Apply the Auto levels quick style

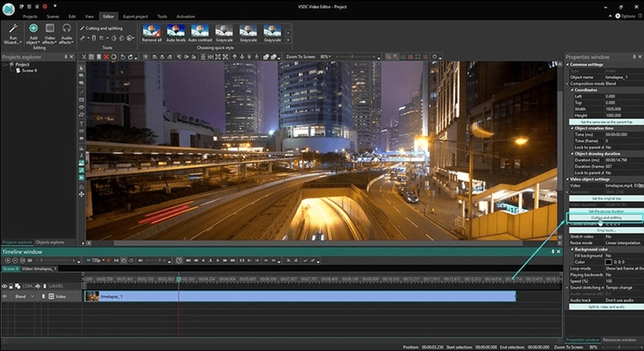(x=176, y=33)
